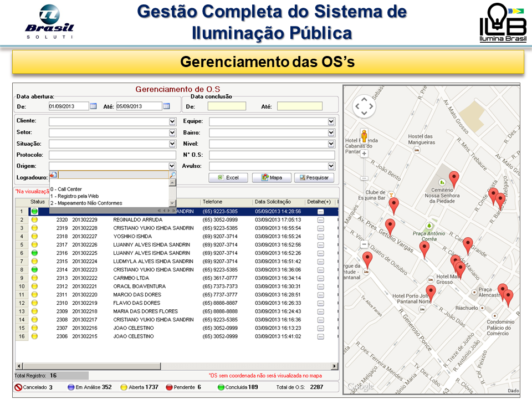This screenshot has width=532, height=399.
Task: Click map pin on Cemitério Nossa Senhora
Action: click(x=454, y=179)
